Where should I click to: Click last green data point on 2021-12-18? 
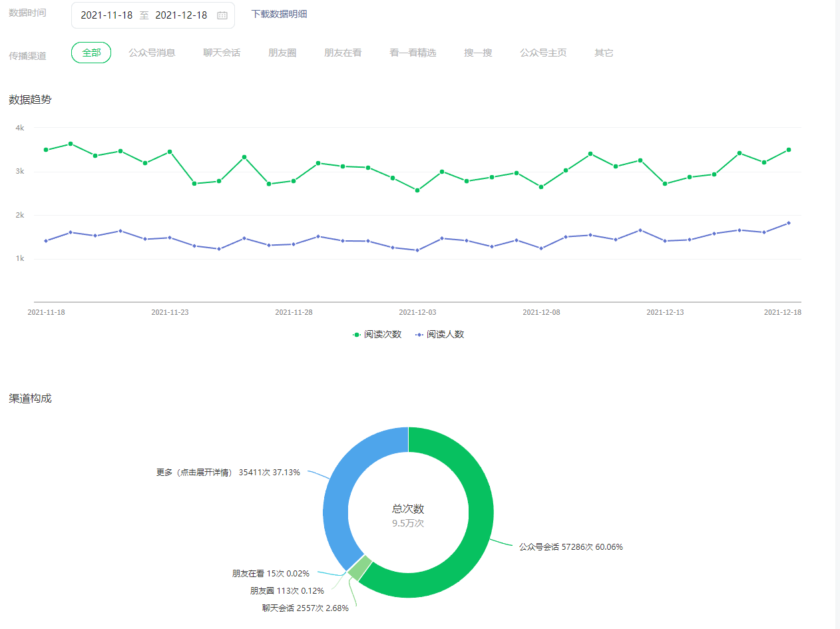(x=789, y=150)
